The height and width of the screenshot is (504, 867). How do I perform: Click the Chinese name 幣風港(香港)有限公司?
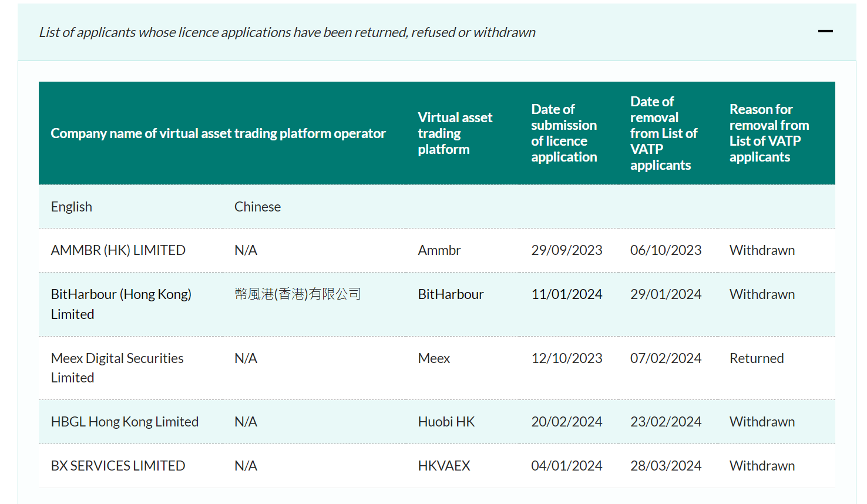tap(297, 294)
